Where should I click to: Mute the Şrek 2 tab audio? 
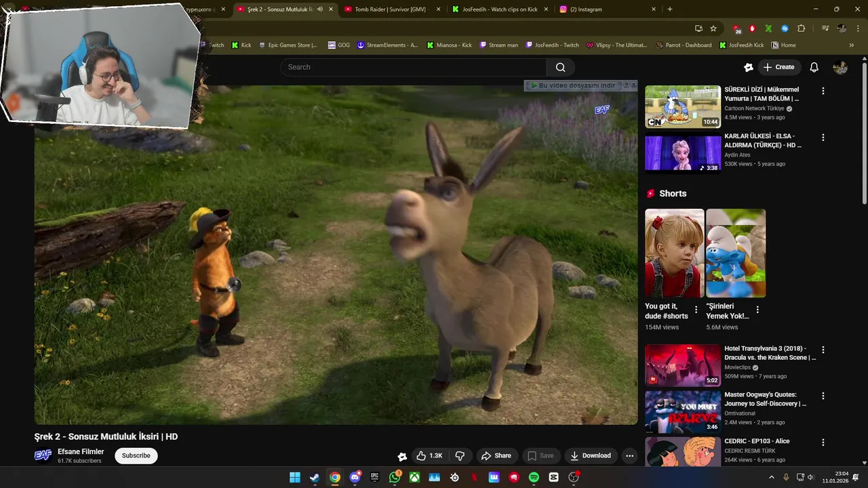[x=320, y=9]
